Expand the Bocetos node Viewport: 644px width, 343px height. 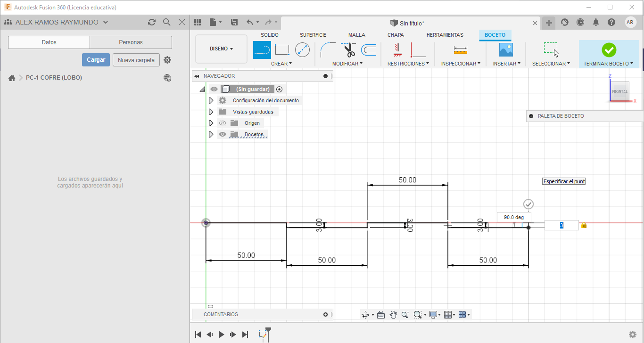(211, 134)
